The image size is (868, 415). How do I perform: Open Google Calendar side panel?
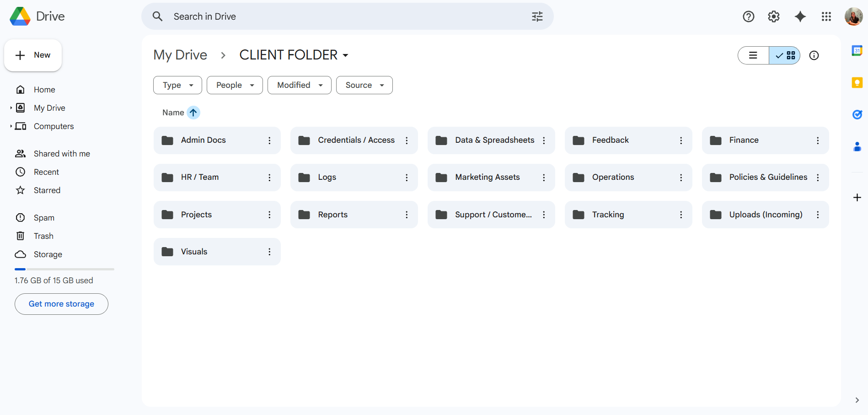[857, 50]
